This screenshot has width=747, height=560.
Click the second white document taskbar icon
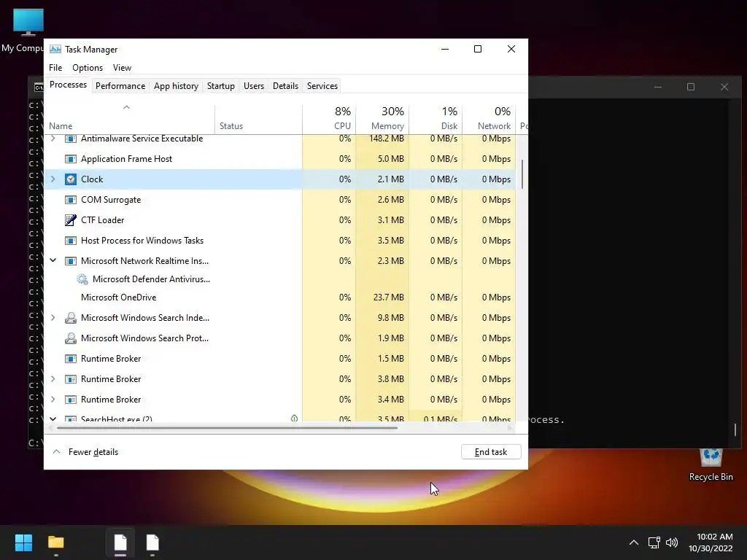pyautogui.click(x=152, y=542)
